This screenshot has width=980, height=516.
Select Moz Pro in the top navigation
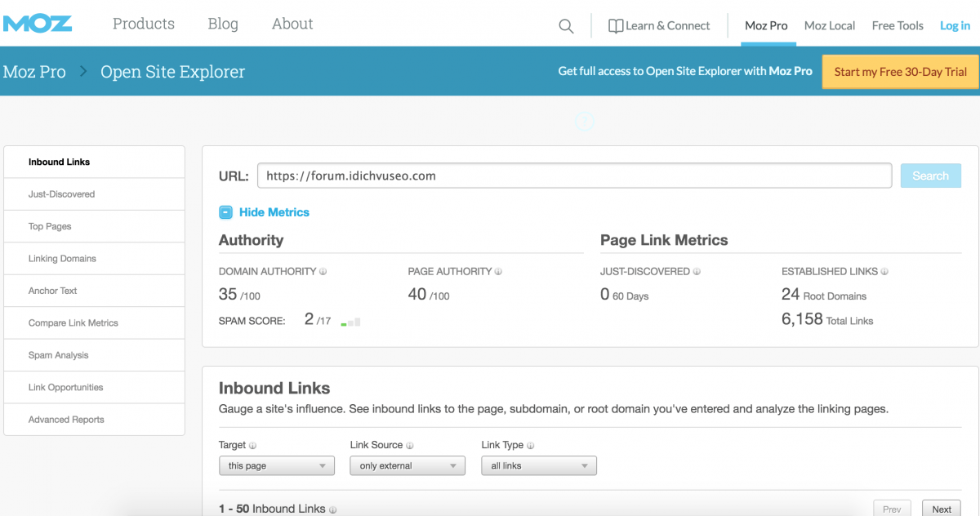[766, 26]
